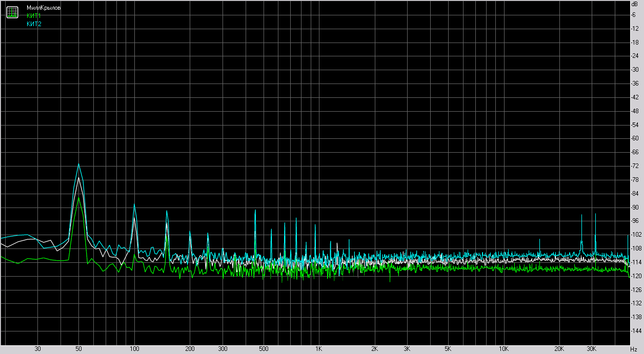Image resolution: width=644 pixels, height=354 pixels.
Task: Click the dB unit label on the level axis
Action: pyautogui.click(x=634, y=4)
